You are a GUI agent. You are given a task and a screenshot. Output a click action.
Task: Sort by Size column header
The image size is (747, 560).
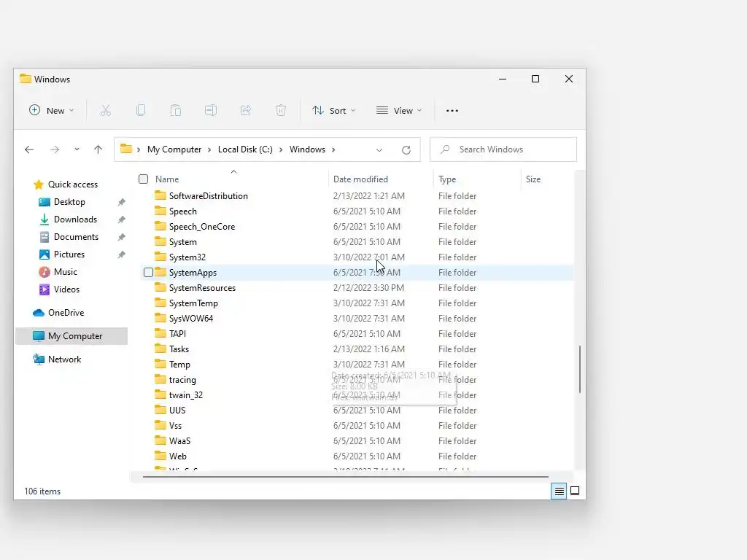click(533, 179)
